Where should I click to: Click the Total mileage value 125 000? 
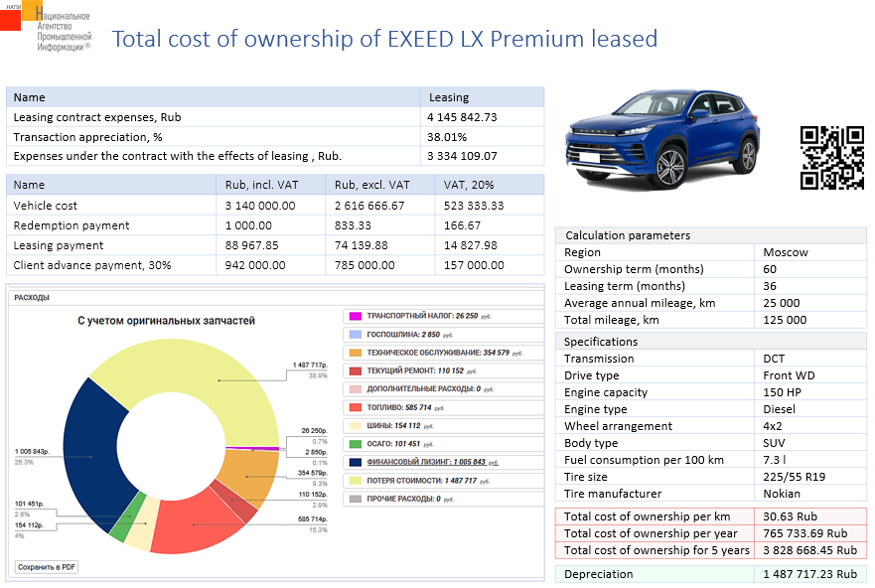tap(785, 320)
